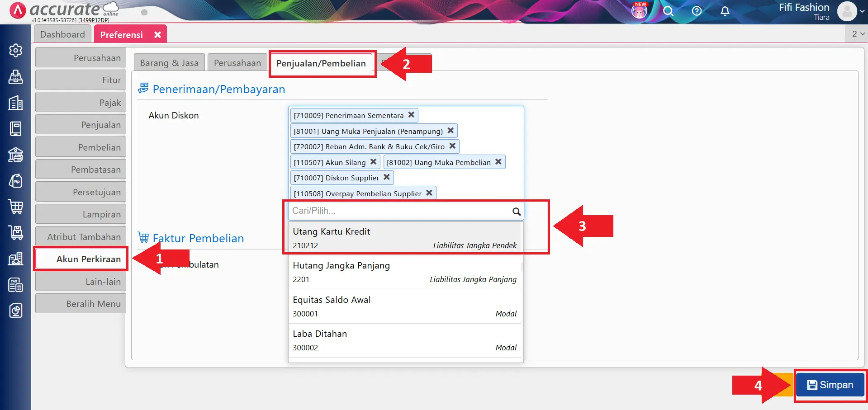Screen dimensions: 868x410
Task: Open the help question mark icon
Action: (x=697, y=11)
